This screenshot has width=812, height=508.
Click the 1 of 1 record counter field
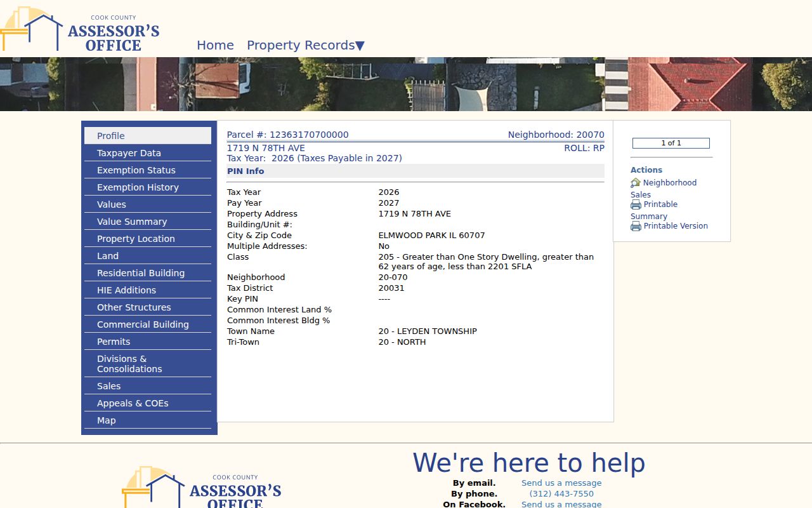pyautogui.click(x=671, y=144)
